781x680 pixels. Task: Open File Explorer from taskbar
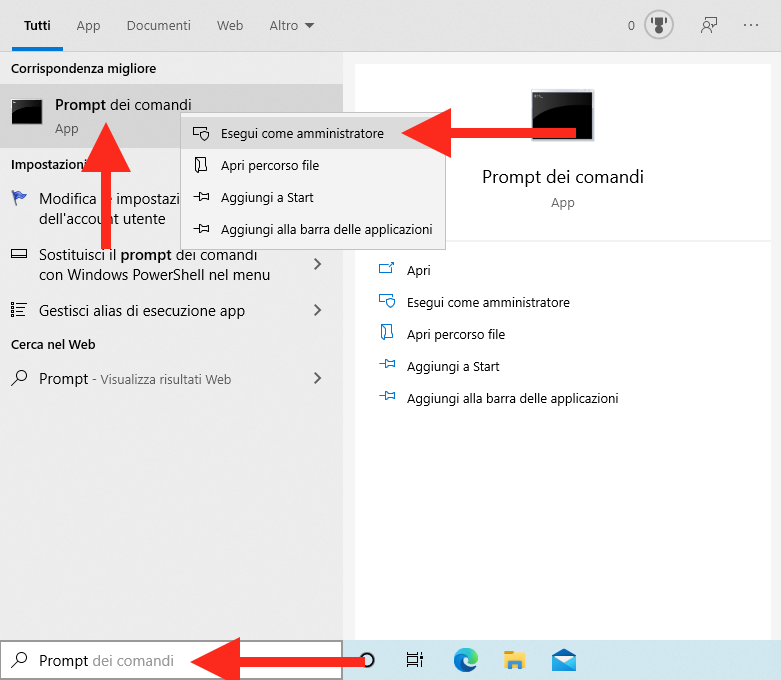(x=514, y=660)
